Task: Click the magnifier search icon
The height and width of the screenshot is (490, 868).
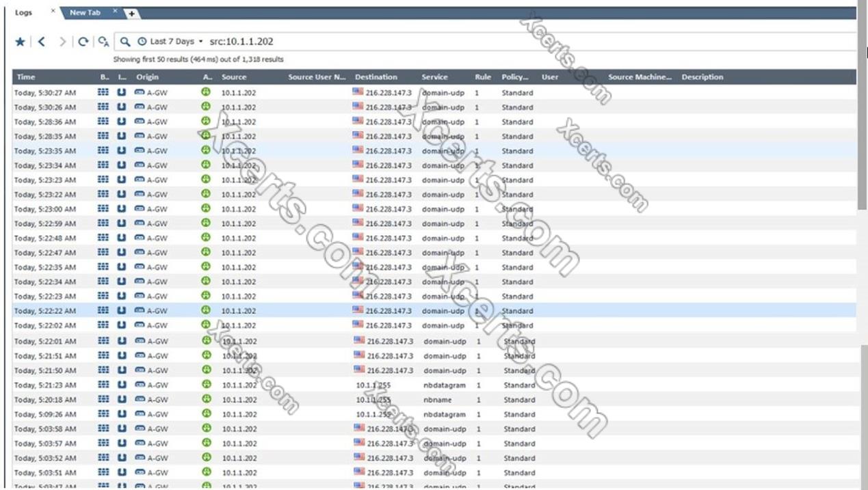Action: [x=125, y=42]
